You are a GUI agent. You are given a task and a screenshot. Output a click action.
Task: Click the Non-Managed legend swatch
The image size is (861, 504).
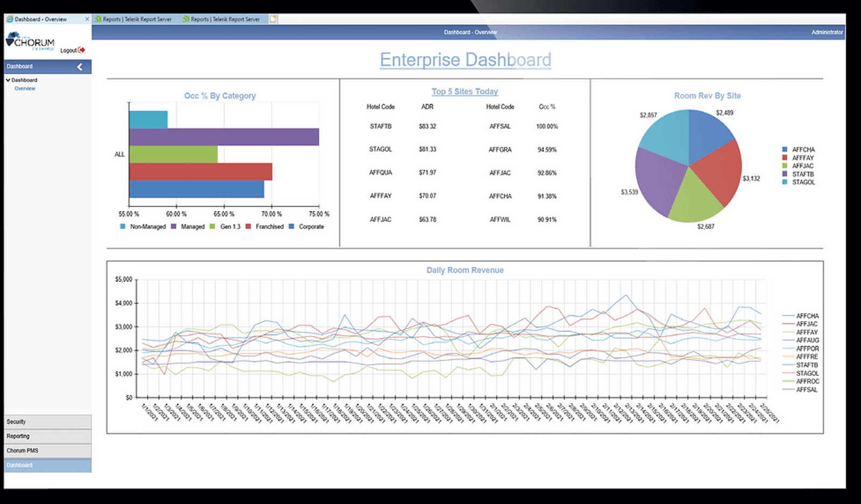click(123, 226)
